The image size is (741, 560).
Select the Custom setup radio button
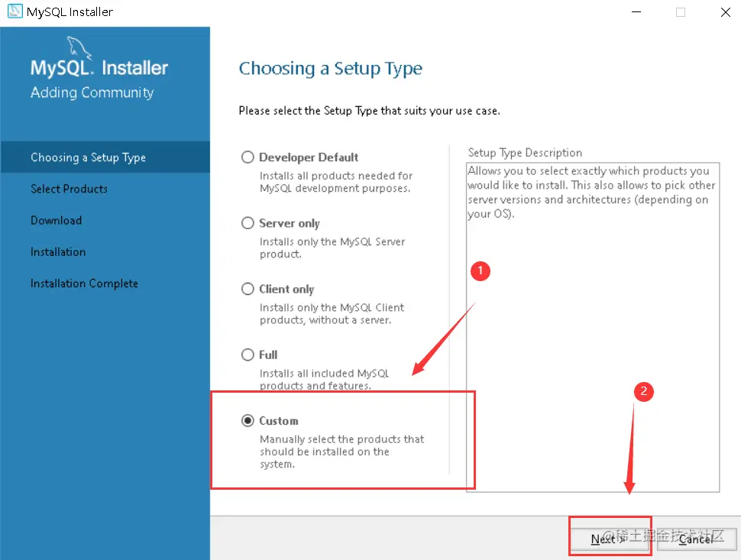click(x=248, y=421)
